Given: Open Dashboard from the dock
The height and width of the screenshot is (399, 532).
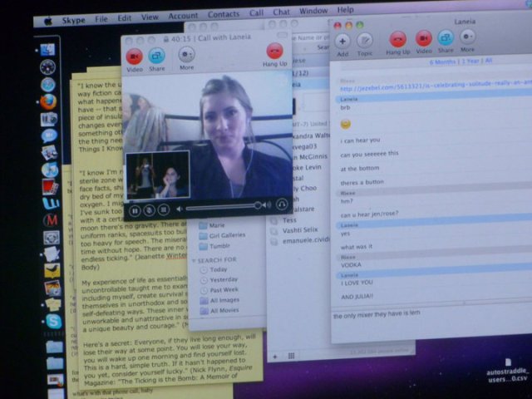Looking at the screenshot, I should click(x=47, y=66).
